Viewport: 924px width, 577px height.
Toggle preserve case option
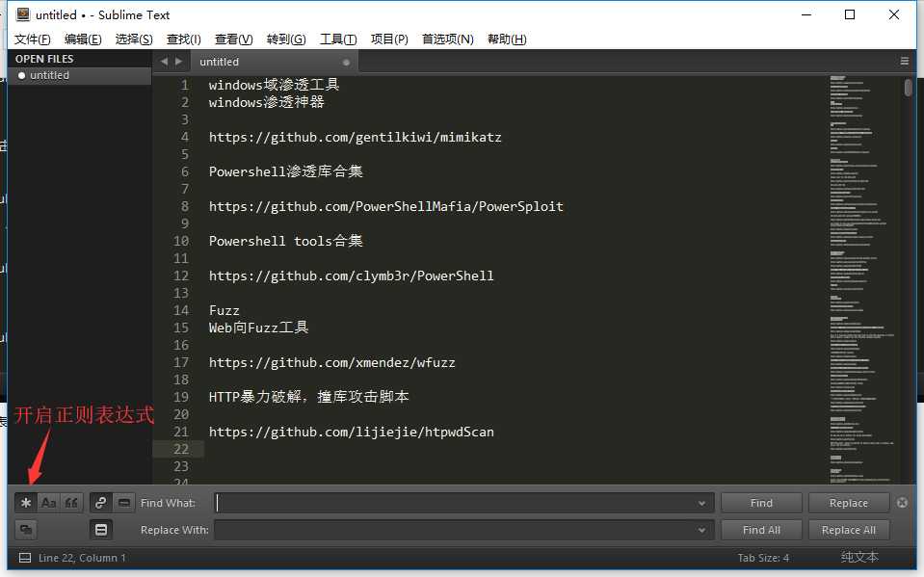tap(25, 529)
